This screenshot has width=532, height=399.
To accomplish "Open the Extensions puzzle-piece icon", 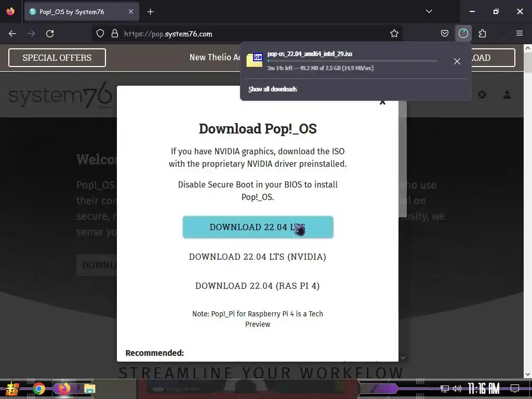I will coord(482,34).
